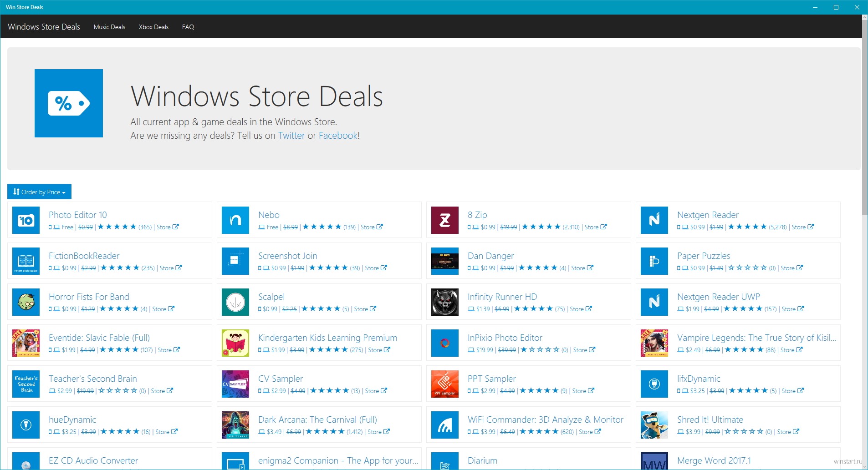Follow the Facebook link

click(338, 136)
